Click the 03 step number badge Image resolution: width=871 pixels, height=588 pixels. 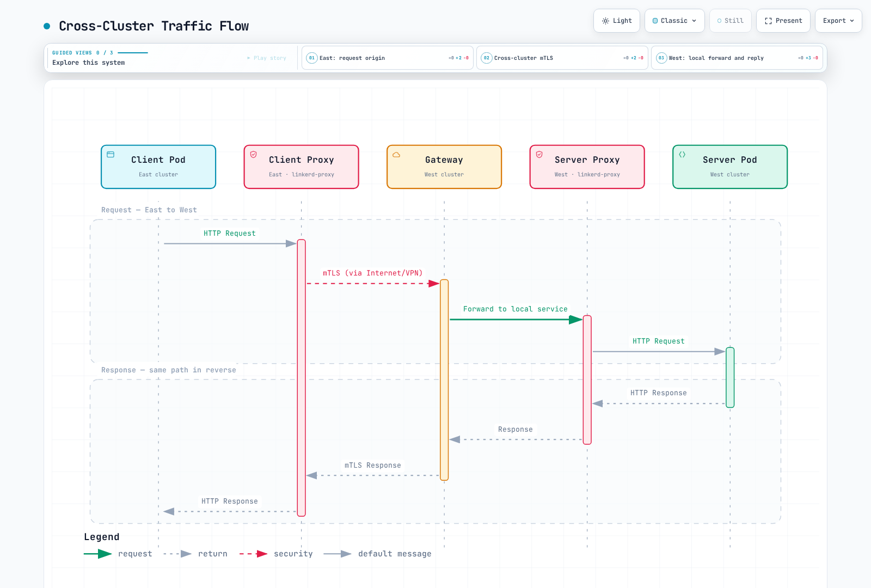point(661,58)
